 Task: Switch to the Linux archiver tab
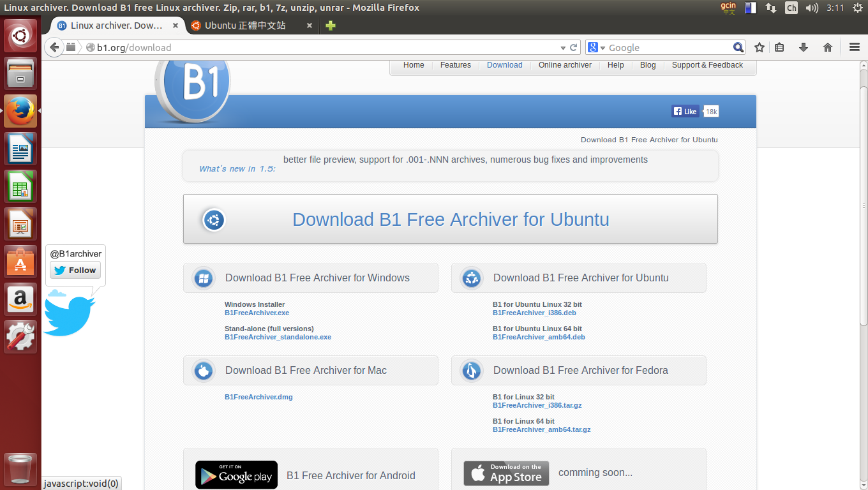pyautogui.click(x=116, y=26)
